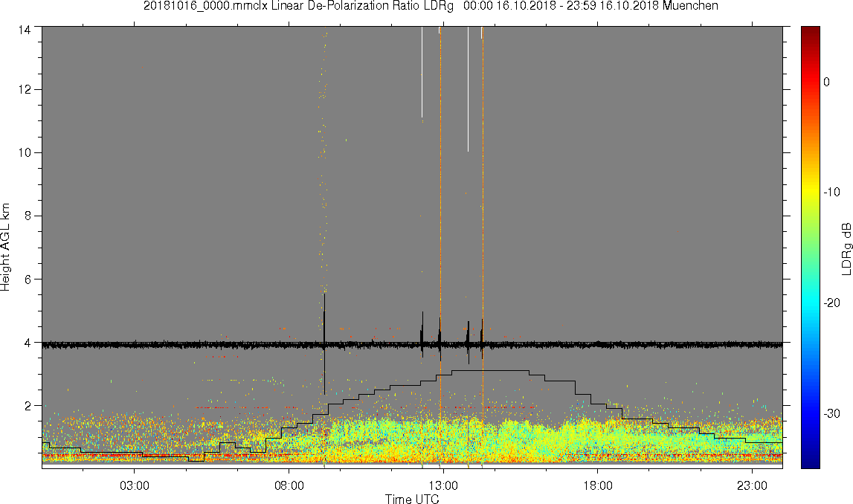Click the '13:00' time tick label
The width and height of the screenshot is (853, 504).
(x=443, y=485)
